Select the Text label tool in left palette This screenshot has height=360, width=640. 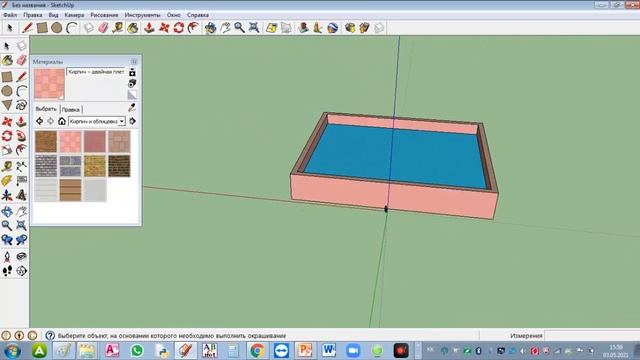coord(21,181)
